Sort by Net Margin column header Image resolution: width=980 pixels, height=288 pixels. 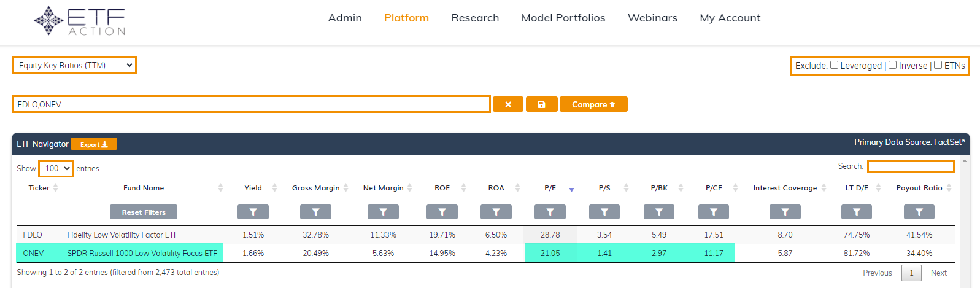click(x=383, y=188)
